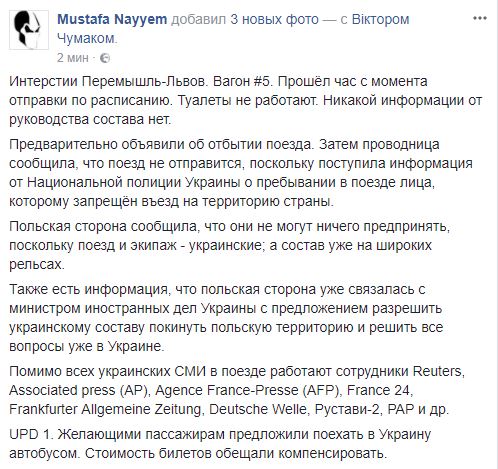498x469 pixels.
Task: Click 'Agence France-Presse (AFP)' text
Action: (x=248, y=390)
